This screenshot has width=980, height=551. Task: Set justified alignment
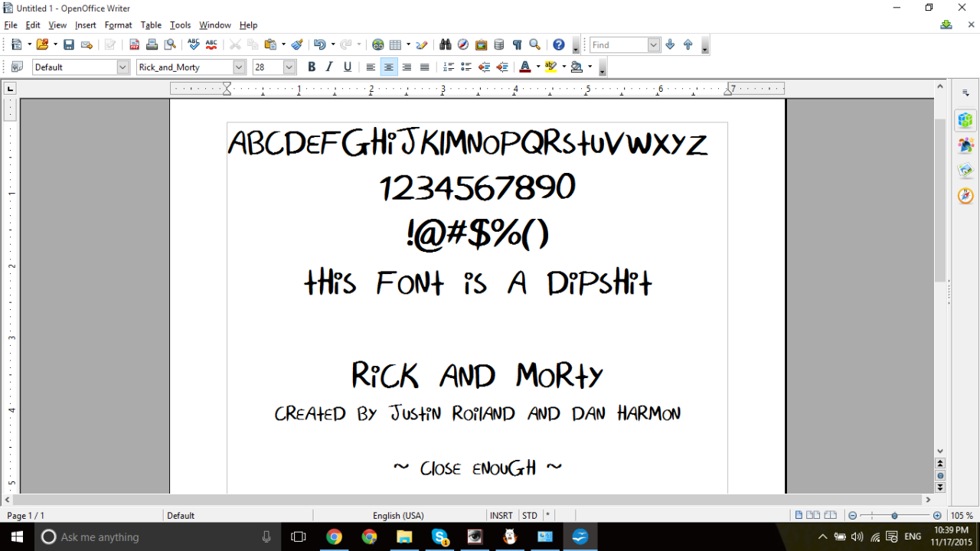(x=425, y=67)
